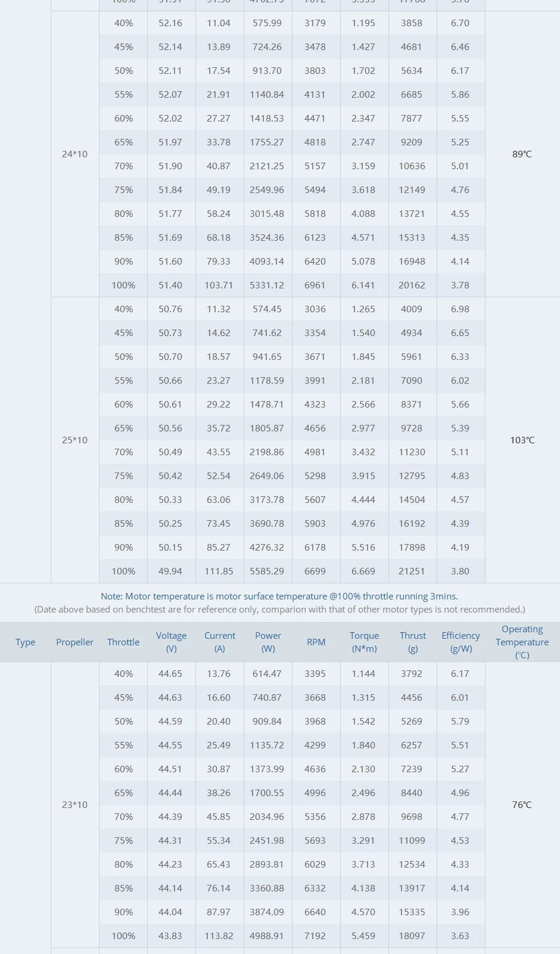Click the Operating Temperature column header

click(522, 642)
